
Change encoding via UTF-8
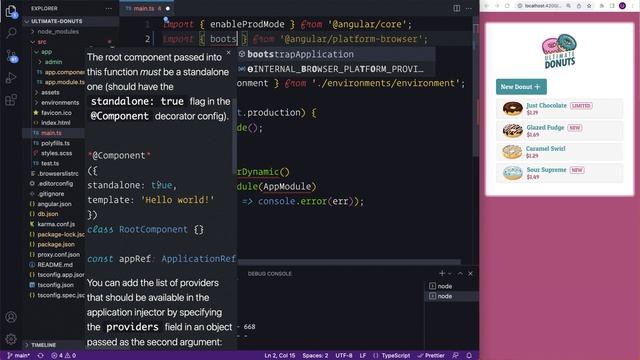pyautogui.click(x=344, y=356)
